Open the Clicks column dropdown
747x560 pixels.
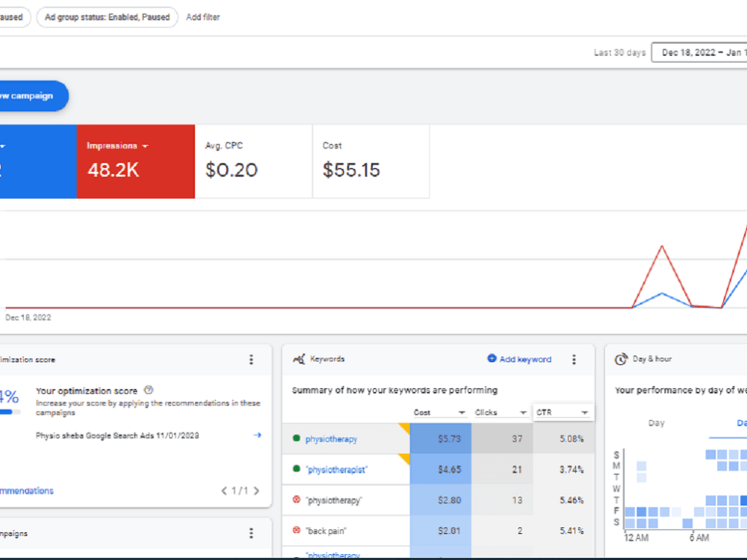point(500,412)
